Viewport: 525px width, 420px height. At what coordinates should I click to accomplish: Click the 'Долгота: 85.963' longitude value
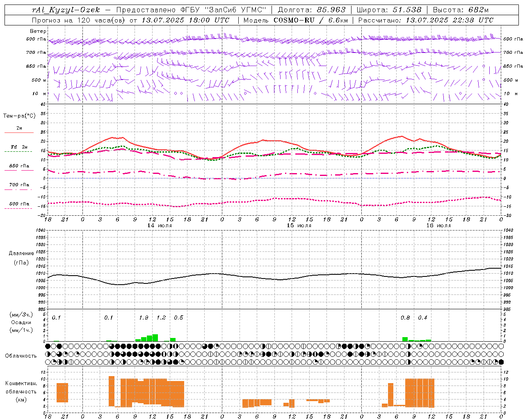coord(312,10)
